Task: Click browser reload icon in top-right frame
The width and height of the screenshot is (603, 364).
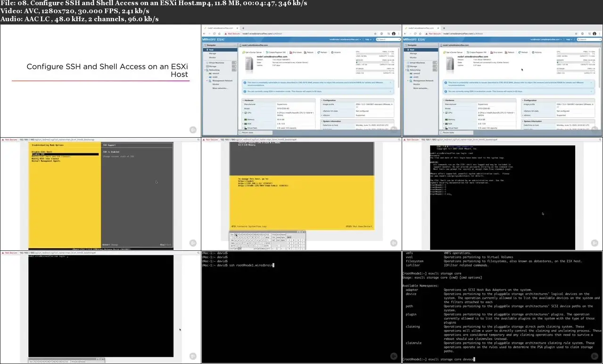Action: [x=415, y=33]
